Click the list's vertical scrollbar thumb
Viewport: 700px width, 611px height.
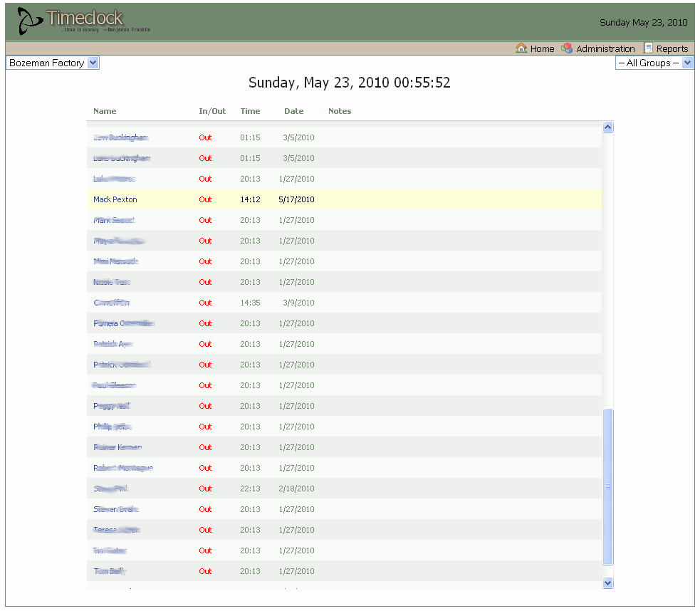(x=607, y=487)
